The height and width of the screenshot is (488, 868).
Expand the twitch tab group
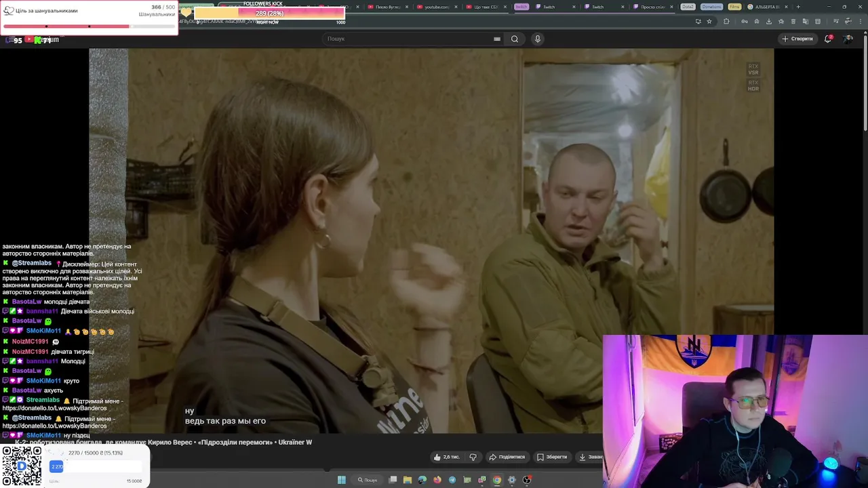521,7
